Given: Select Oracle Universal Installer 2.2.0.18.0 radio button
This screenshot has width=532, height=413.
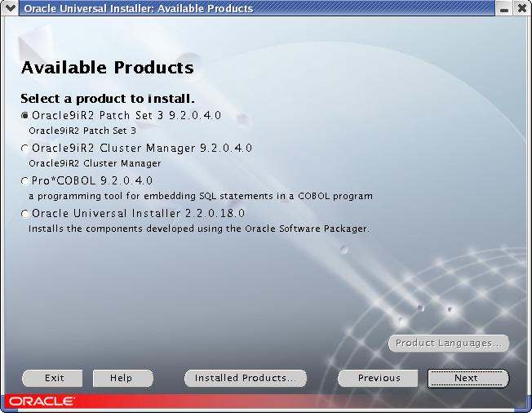Looking at the screenshot, I should (x=25, y=214).
